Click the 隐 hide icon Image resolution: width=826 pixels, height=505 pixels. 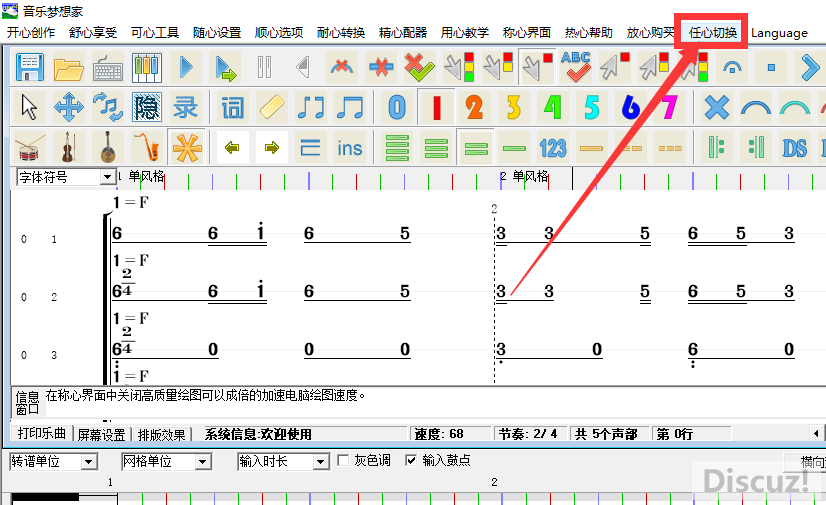tap(146, 107)
